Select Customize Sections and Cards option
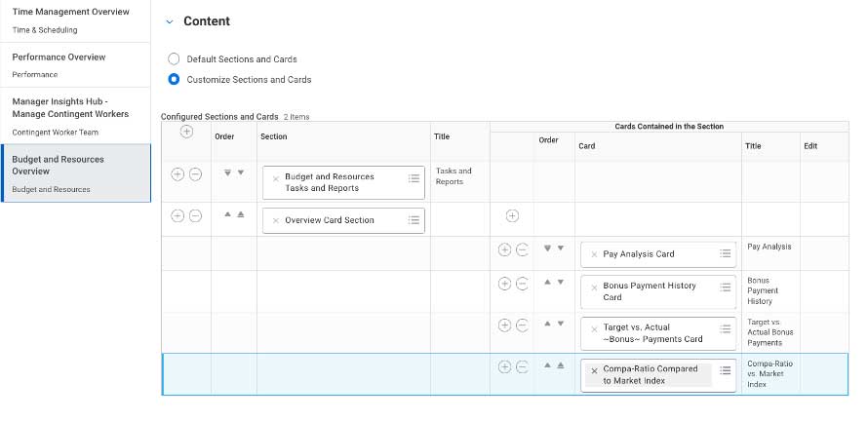Screen dimensions: 868x421 click(174, 79)
